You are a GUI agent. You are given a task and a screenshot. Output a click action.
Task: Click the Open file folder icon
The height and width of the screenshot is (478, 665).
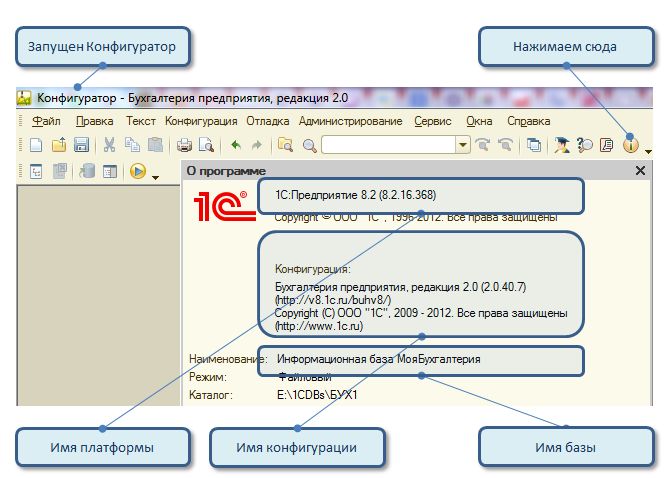(59, 145)
